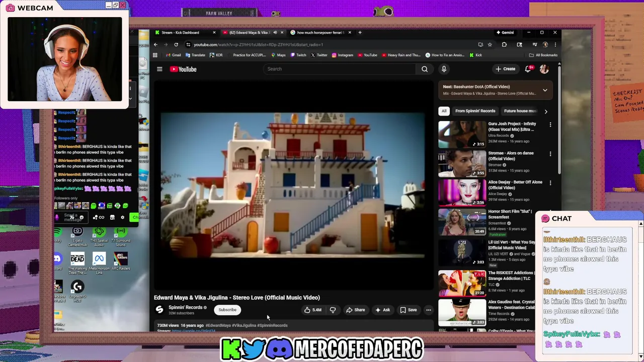Open options for Stromae Alors on danse video
Image resolution: width=644 pixels, height=362 pixels.
click(x=550, y=154)
